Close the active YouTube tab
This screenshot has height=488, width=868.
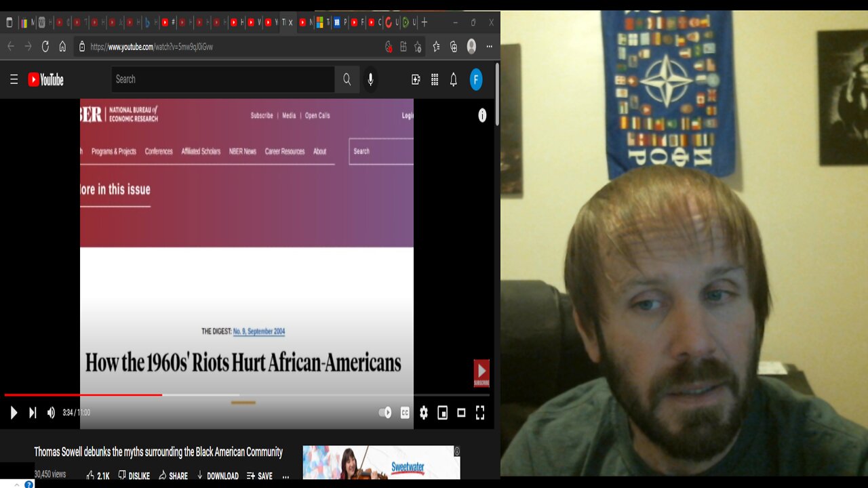[x=291, y=22]
